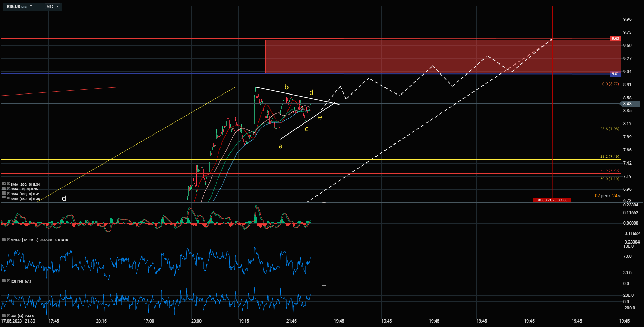644x327 pixels.
Task: Click the Fibonacci 50.0 (7.10) label
Action: (x=610, y=179)
